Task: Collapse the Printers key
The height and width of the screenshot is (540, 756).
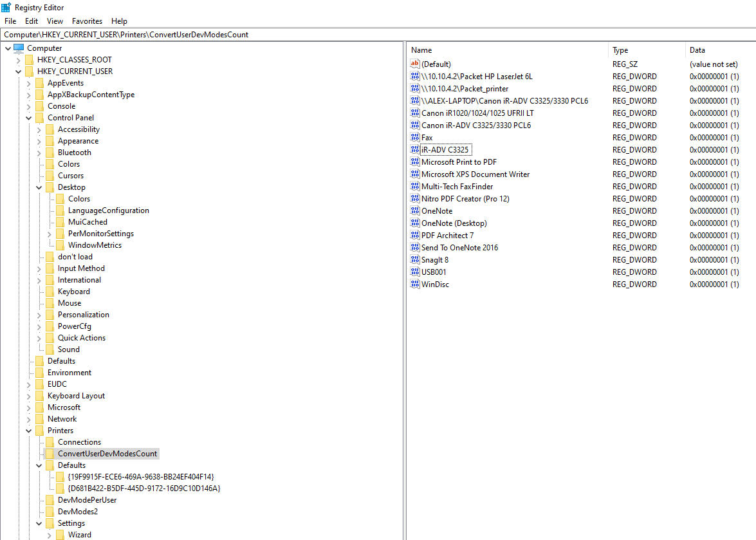Action: (28, 431)
